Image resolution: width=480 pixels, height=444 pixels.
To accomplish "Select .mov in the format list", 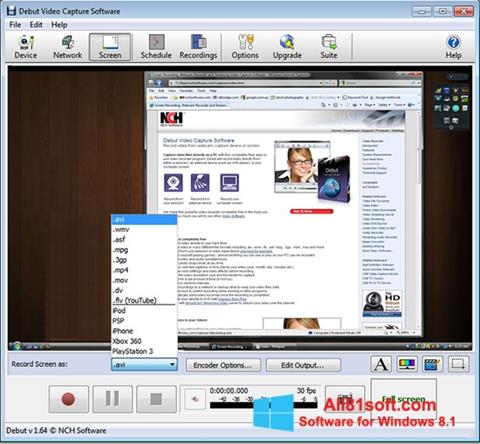I will [144, 280].
